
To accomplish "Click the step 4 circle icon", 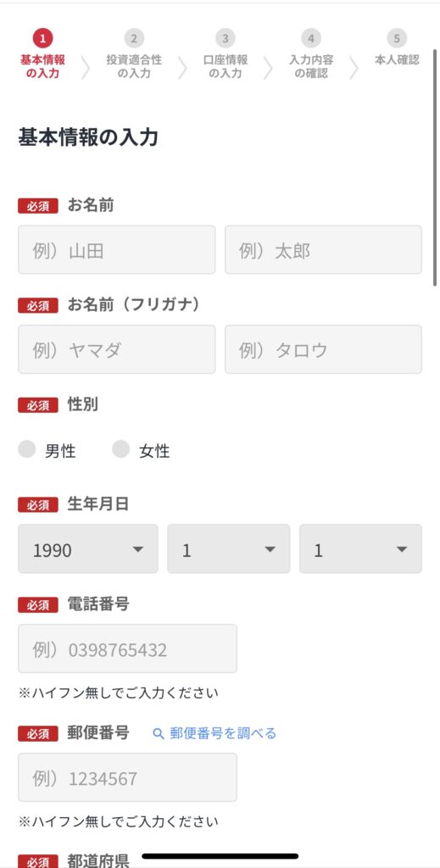I will click(x=311, y=39).
